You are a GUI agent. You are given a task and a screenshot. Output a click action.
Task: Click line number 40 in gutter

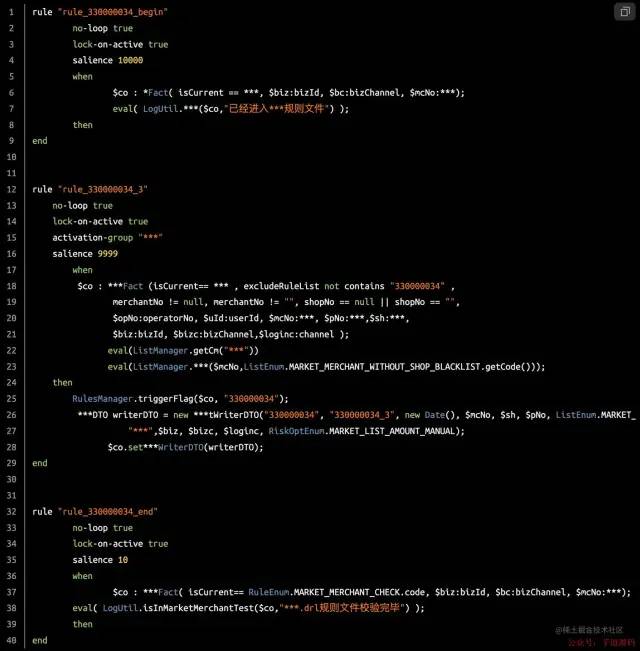point(12,640)
